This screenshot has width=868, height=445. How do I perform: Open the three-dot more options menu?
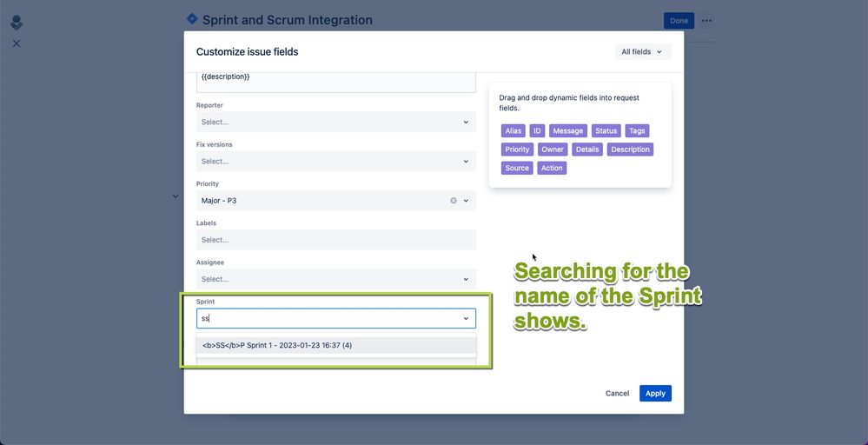pos(707,21)
